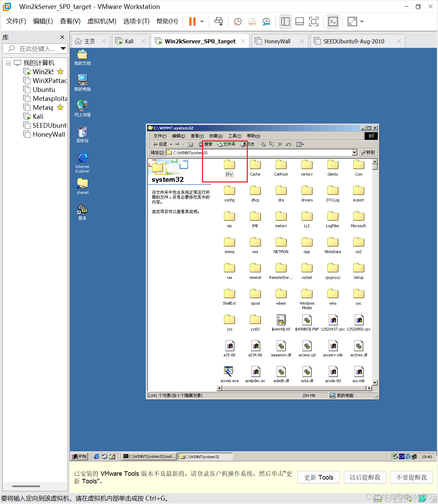Click the delete X toolbar icon
The height and width of the screenshot is (504, 438).
tap(280, 144)
